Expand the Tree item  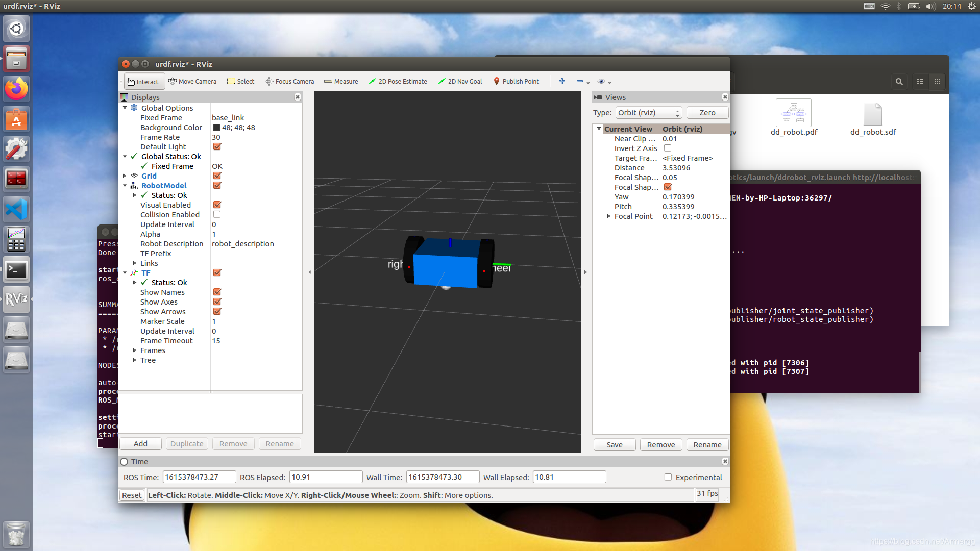pyautogui.click(x=135, y=360)
